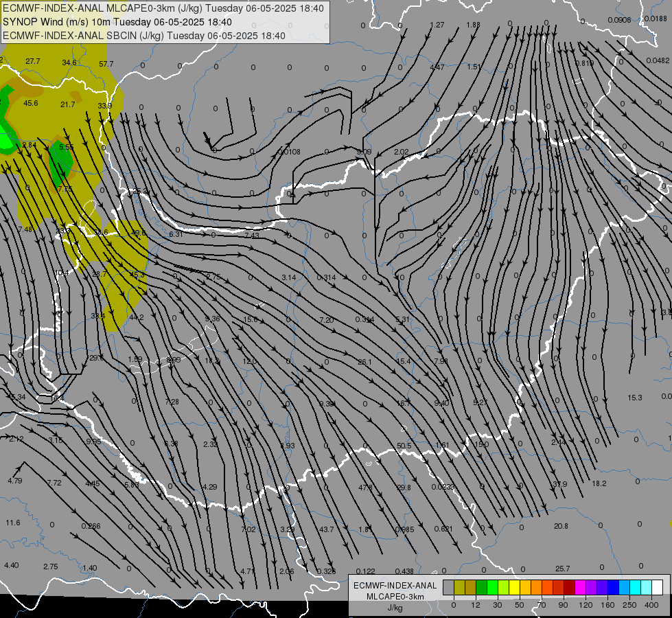This screenshot has height=618, width=672.
Task: Click the map value '6.31'
Action: pos(176,234)
